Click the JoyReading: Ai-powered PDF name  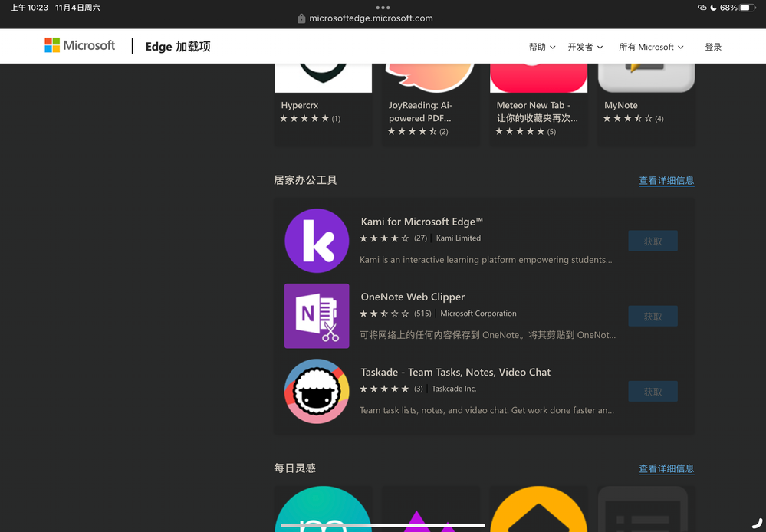pyautogui.click(x=421, y=111)
